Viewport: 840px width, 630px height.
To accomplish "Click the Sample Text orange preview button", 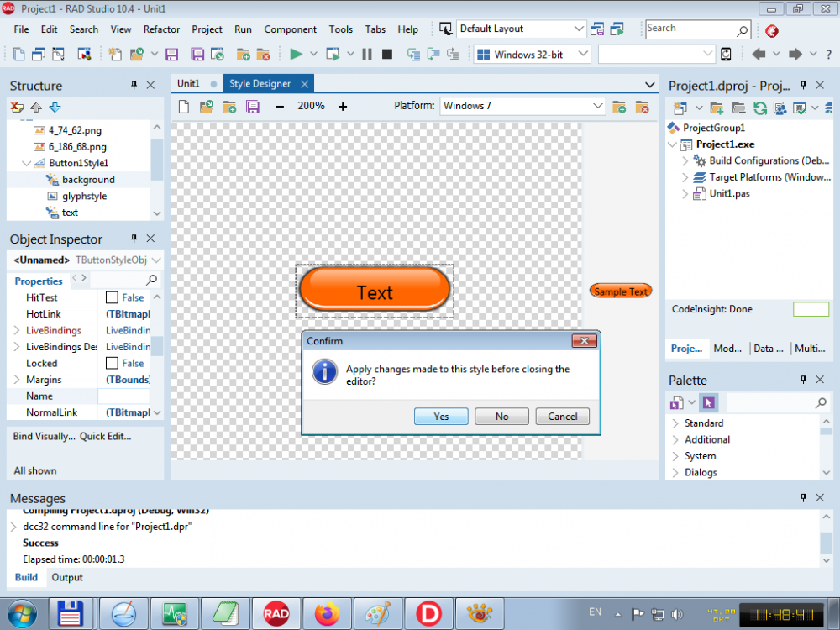I will 621,291.
